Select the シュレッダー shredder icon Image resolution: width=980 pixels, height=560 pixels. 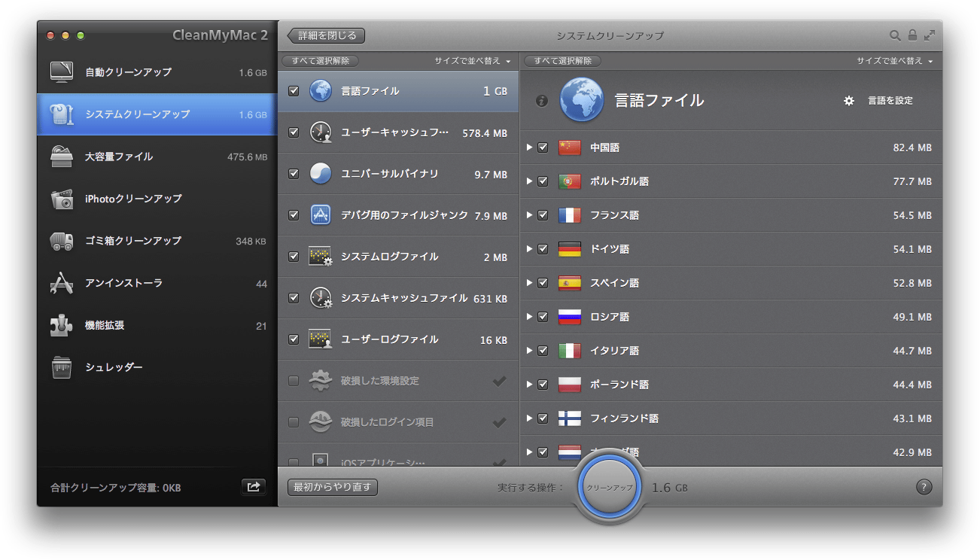62,367
